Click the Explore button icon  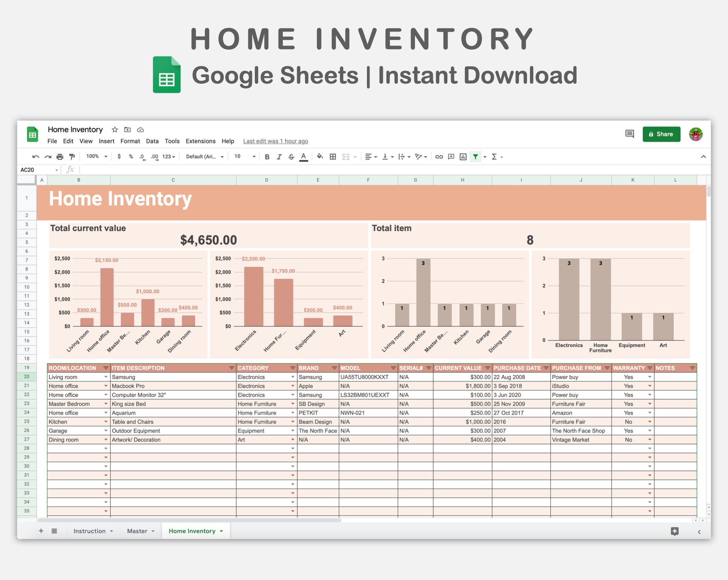click(675, 531)
